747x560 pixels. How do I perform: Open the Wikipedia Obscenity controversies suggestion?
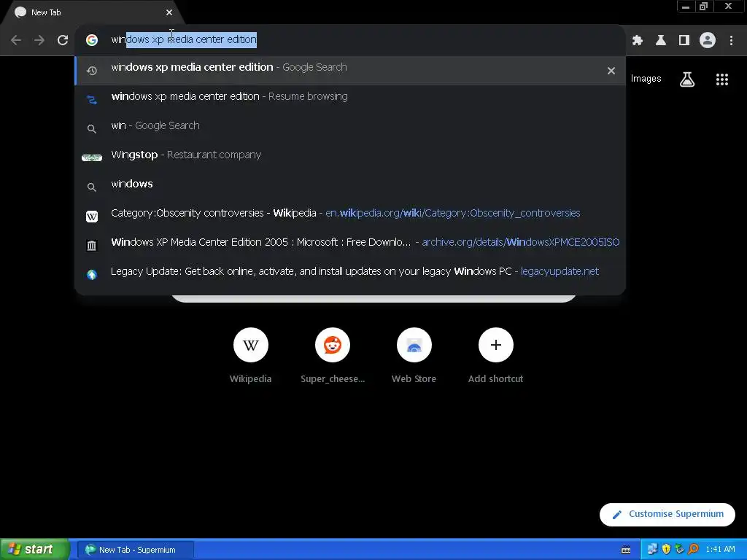tap(350, 216)
